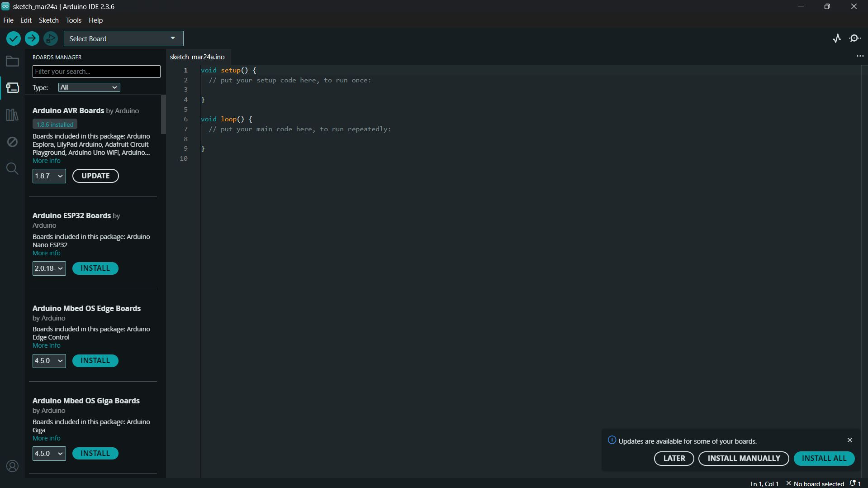Image resolution: width=868 pixels, height=488 pixels.
Task: Open the Serial Monitor
Action: coord(855,38)
